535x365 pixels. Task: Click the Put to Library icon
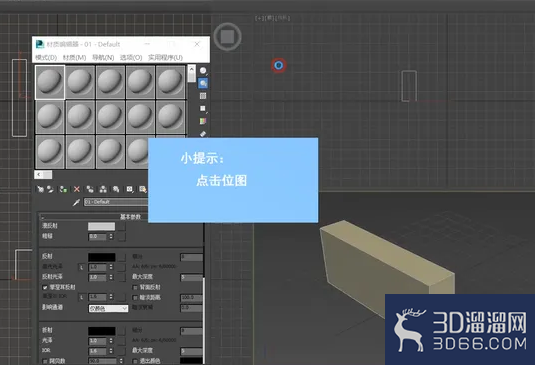(116, 189)
